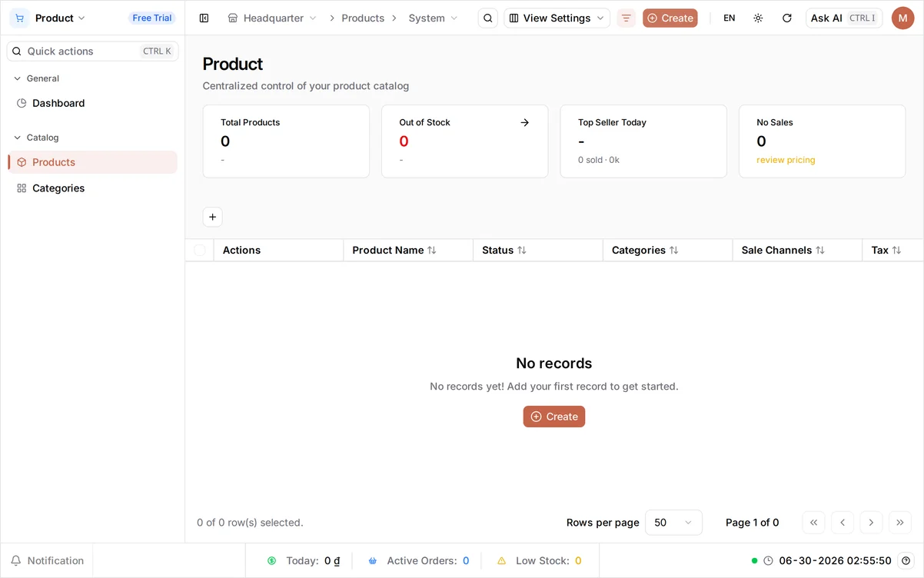Click the Active Orders basket icon
This screenshot has width=924, height=578.
pos(373,561)
